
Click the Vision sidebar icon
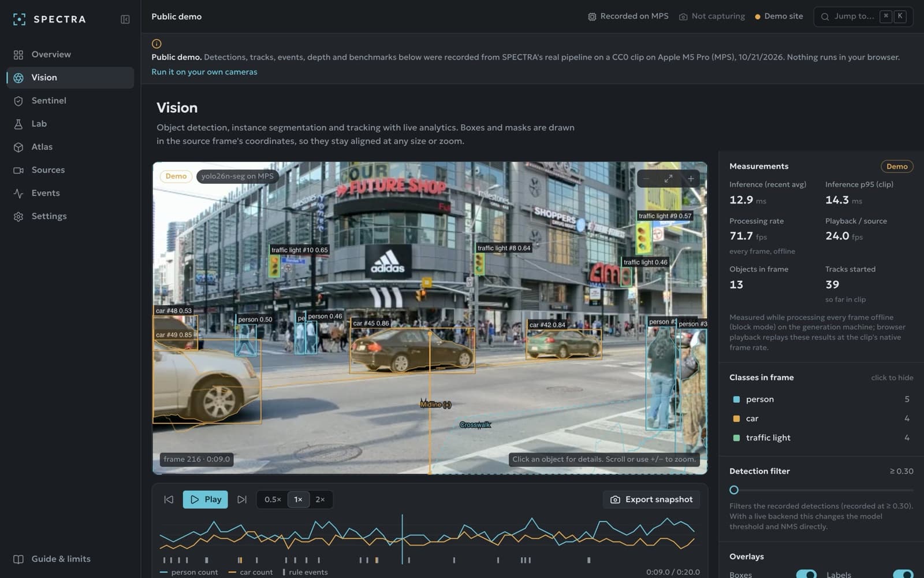[18, 77]
